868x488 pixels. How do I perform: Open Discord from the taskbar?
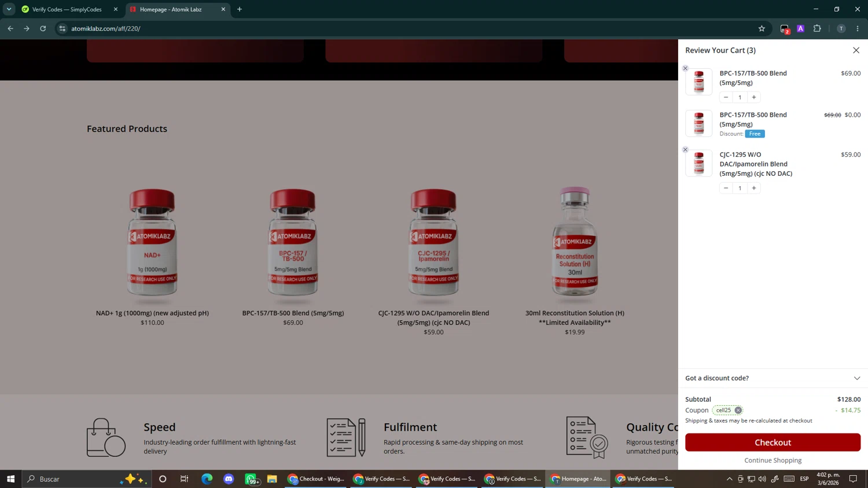click(229, 479)
